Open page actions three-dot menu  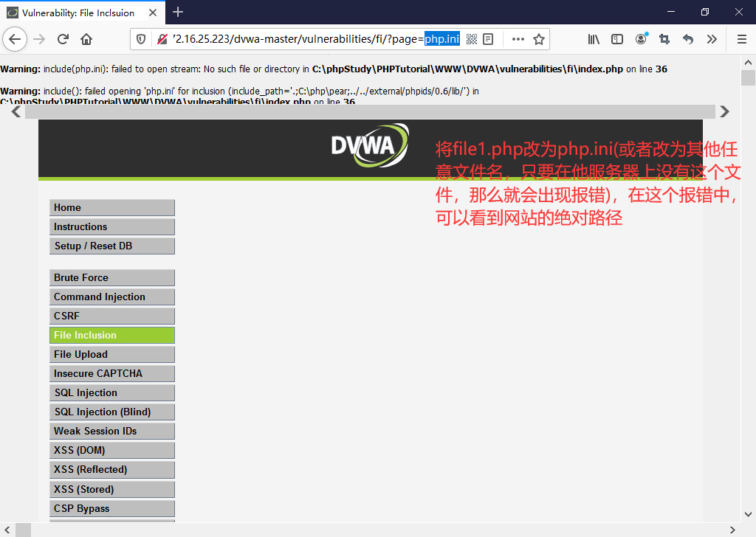tap(518, 39)
